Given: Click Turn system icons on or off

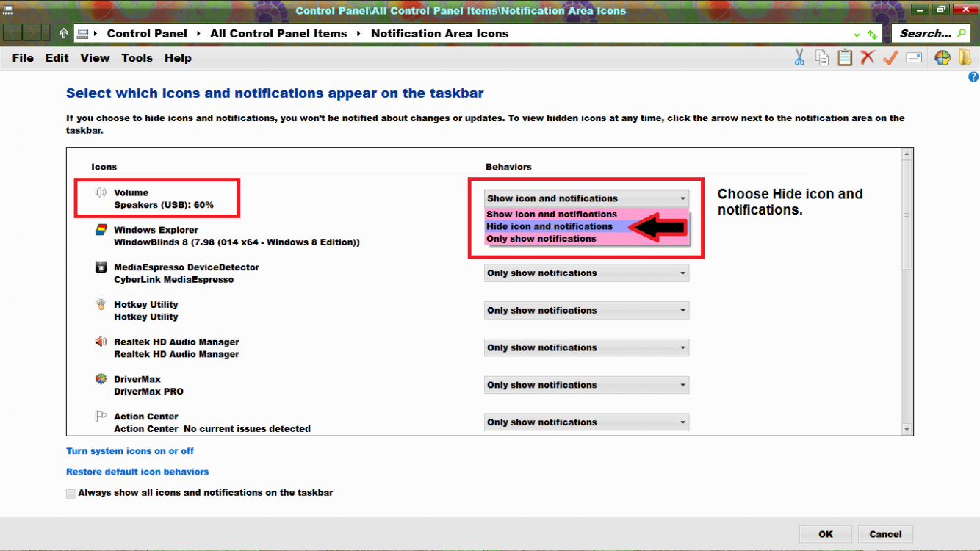Looking at the screenshot, I should pos(130,451).
